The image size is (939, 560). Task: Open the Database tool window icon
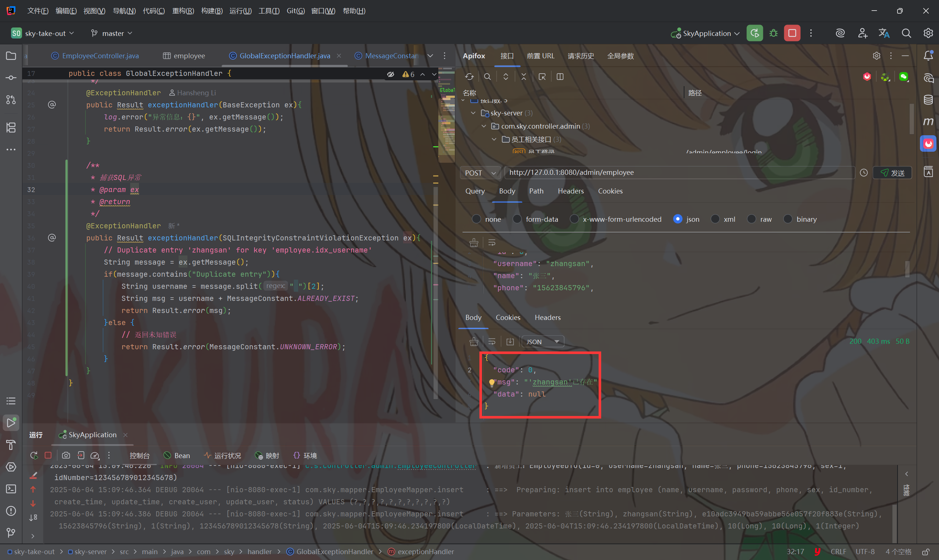click(928, 100)
